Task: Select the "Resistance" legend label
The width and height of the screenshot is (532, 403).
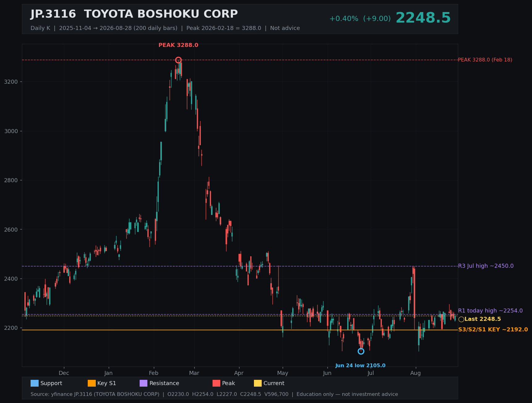Action: click(x=164, y=383)
